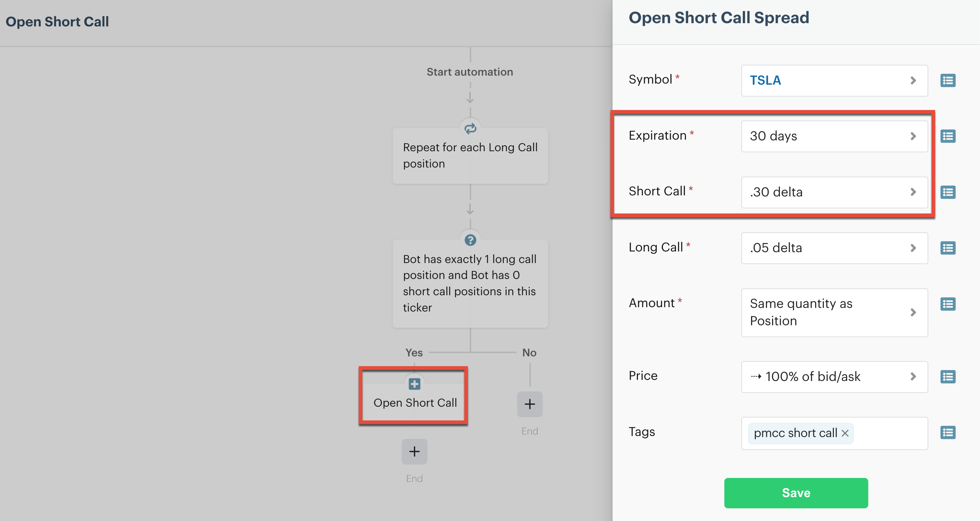Click the question mark decision icon

470,240
